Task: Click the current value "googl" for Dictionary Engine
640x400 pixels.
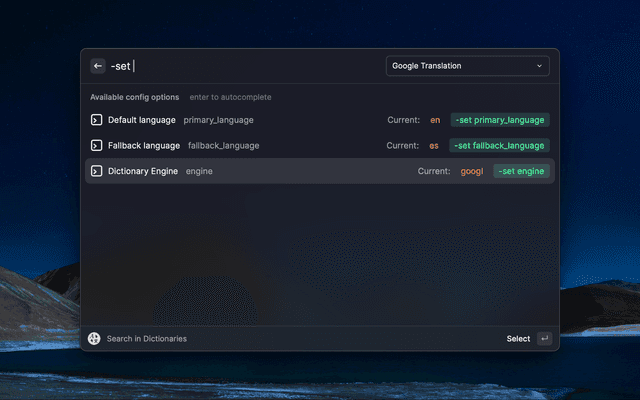Action: [472, 171]
